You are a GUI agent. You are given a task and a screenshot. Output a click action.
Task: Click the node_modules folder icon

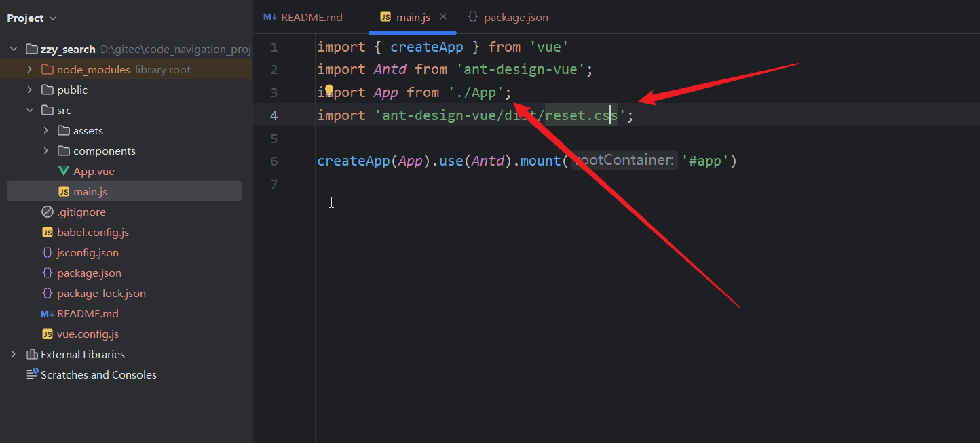[48, 69]
